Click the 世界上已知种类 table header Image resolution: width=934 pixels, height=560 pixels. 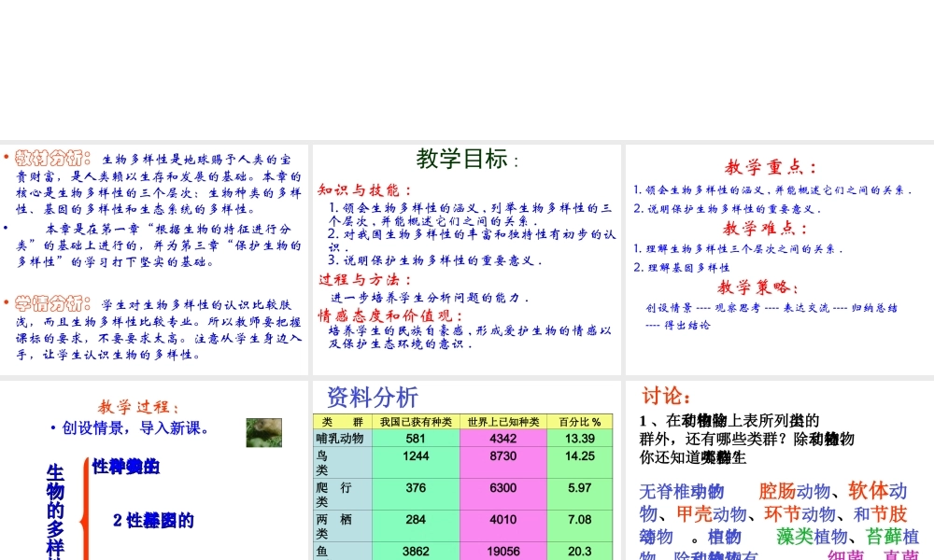503,421
